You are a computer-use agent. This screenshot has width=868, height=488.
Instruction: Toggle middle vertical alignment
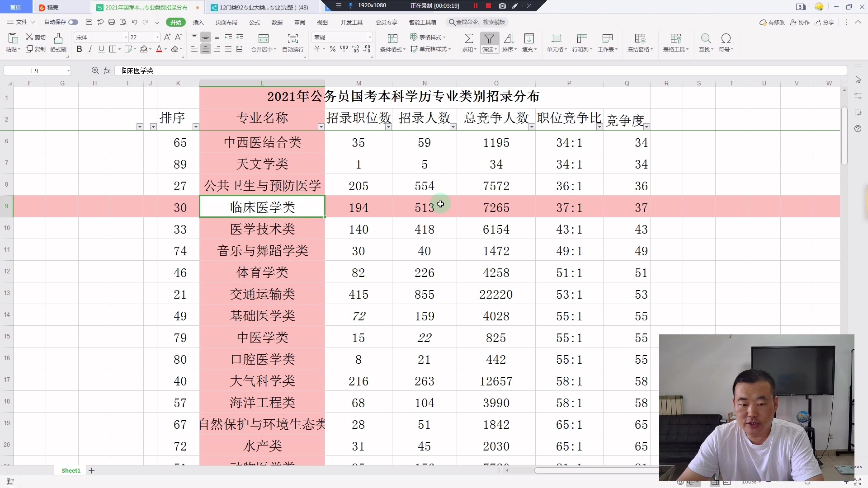(x=206, y=37)
